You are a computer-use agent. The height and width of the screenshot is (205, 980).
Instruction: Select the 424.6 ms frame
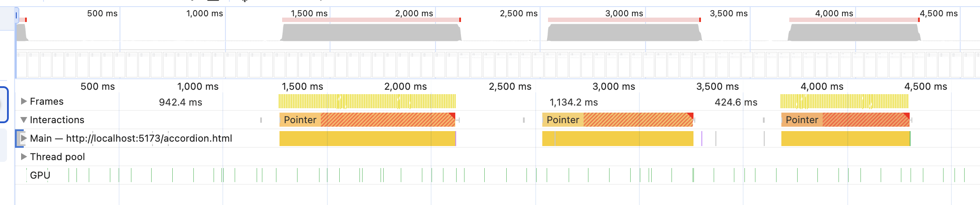(x=736, y=102)
